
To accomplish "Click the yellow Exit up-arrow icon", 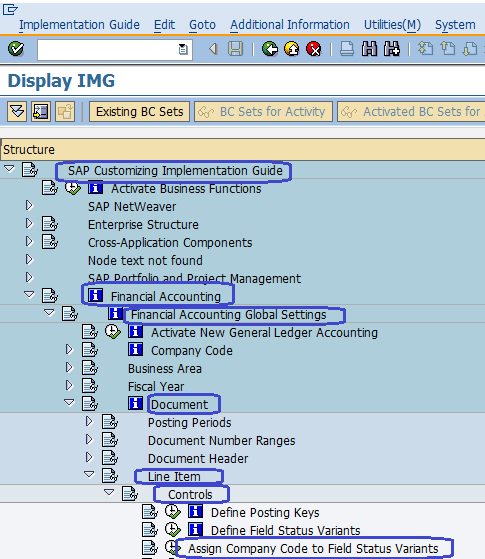I will coord(292,49).
